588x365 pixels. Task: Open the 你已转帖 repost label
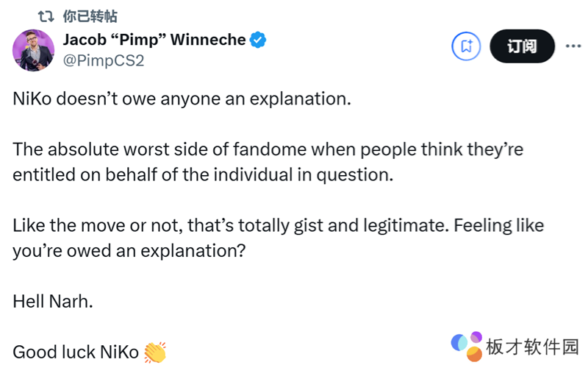point(90,15)
